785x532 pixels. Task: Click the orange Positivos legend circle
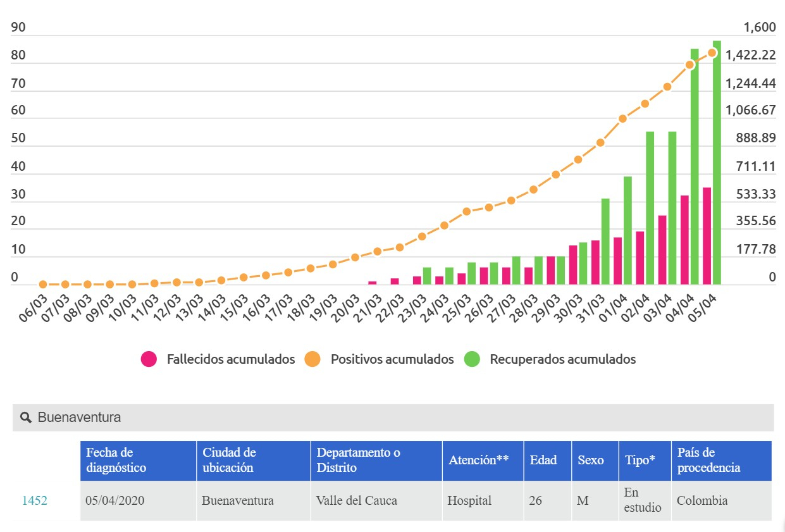[x=312, y=359]
